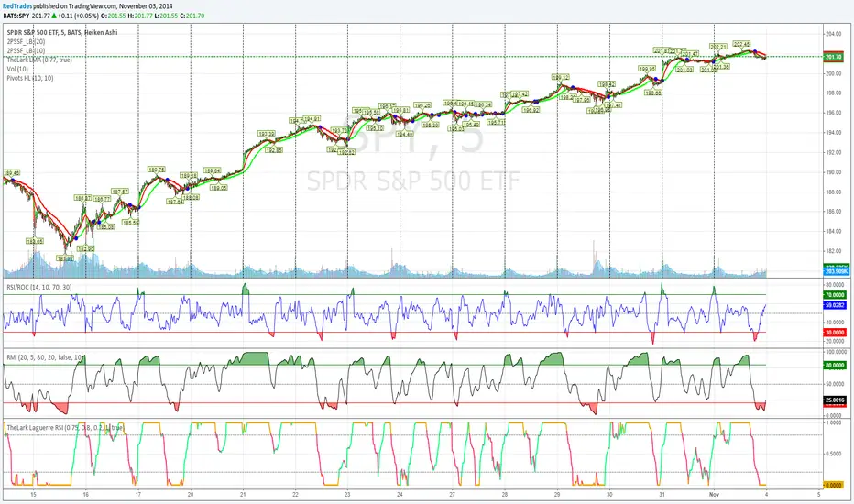
Task: Click the 194.43 pivot low label
Action: click(x=405, y=134)
